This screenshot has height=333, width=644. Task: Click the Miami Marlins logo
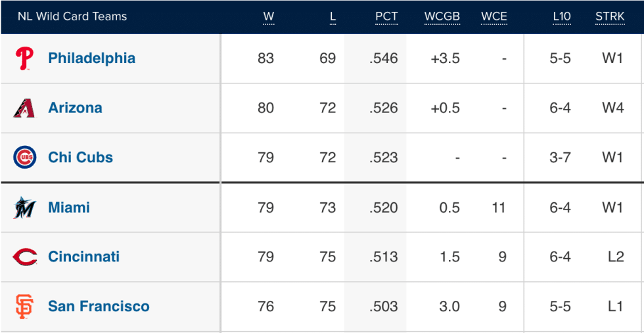[24, 208]
